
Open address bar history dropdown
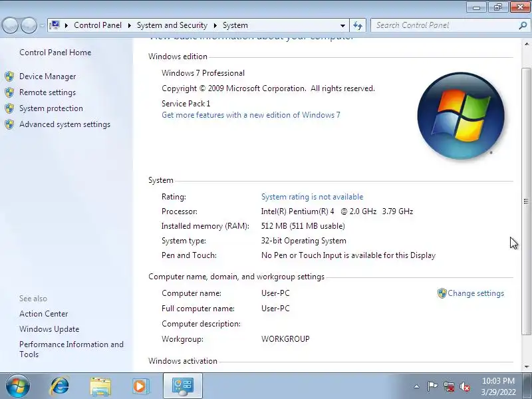[x=342, y=25]
